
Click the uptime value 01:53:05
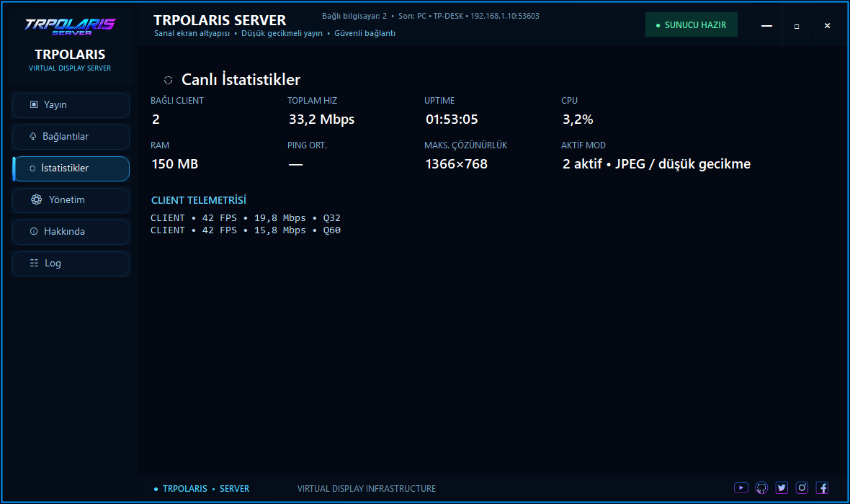[x=452, y=120]
